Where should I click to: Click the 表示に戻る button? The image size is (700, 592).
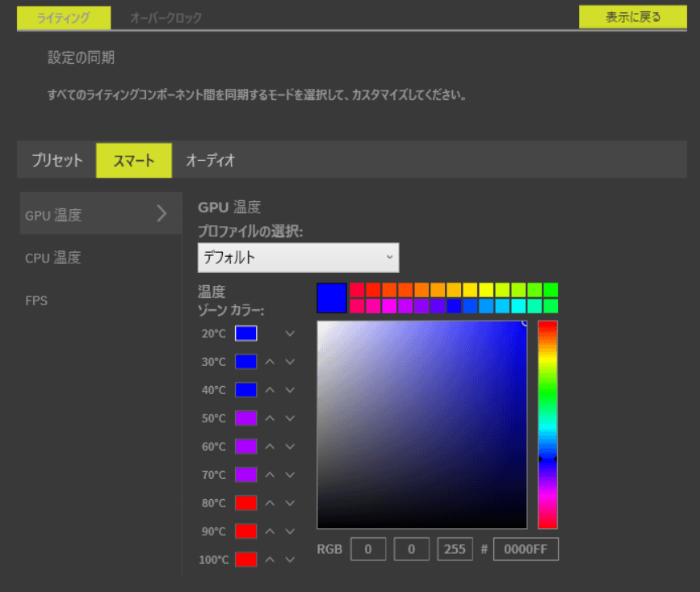[x=633, y=17]
